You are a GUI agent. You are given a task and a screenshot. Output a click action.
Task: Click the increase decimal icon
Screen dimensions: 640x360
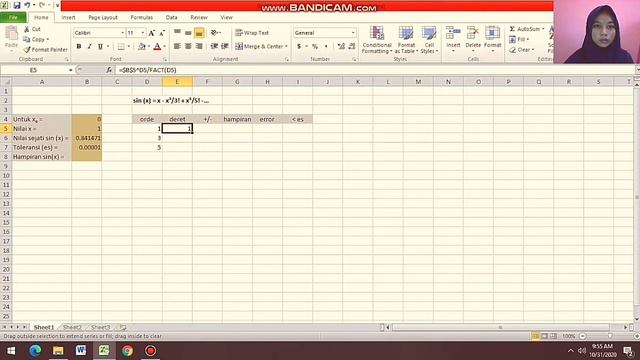click(341, 47)
